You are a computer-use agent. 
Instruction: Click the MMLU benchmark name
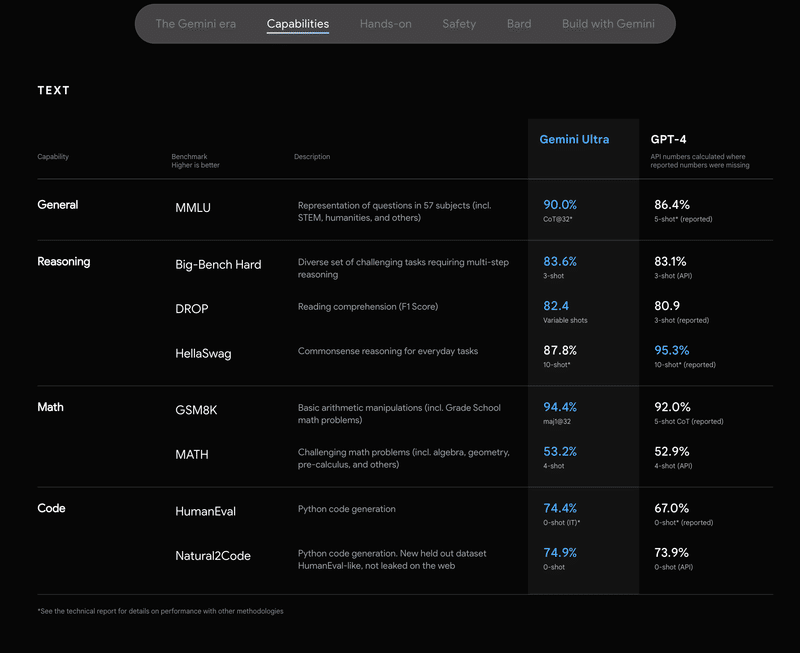point(193,208)
